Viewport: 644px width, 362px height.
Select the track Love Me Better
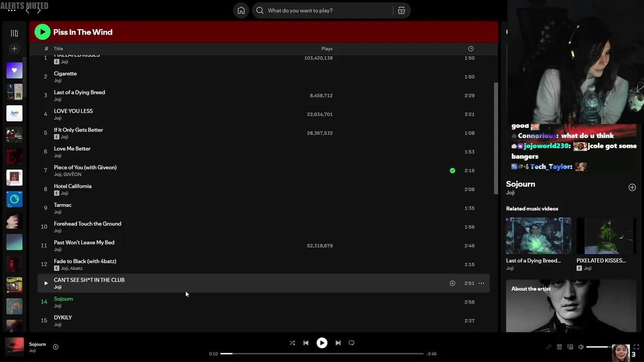(72, 149)
